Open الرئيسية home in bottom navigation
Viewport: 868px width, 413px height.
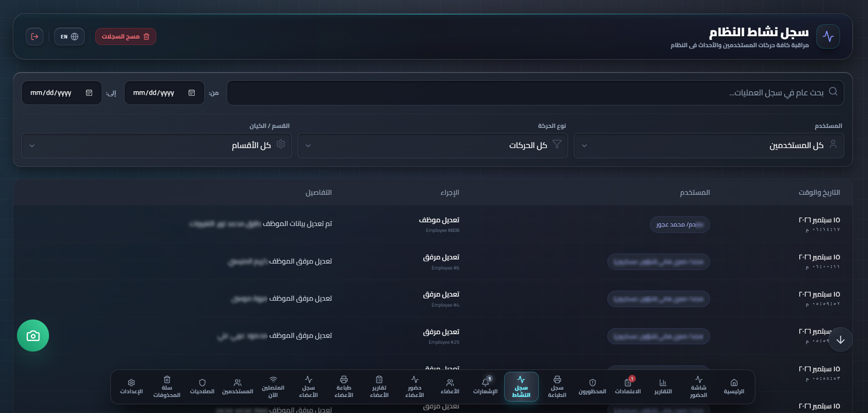734,387
